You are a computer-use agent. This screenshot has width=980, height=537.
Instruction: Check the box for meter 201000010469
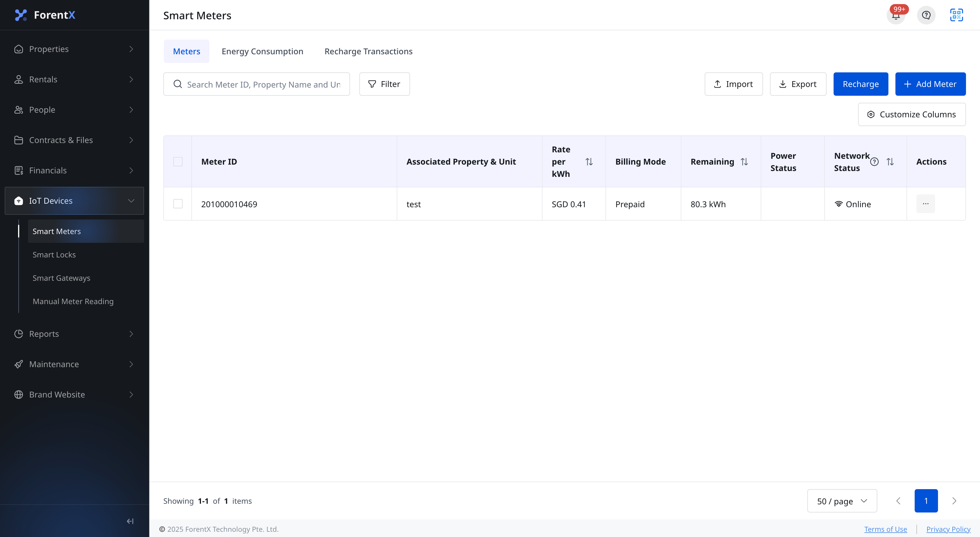[178, 204]
